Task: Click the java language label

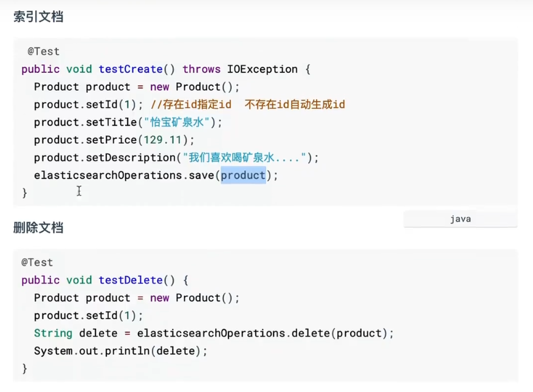Action: pyautogui.click(x=460, y=219)
